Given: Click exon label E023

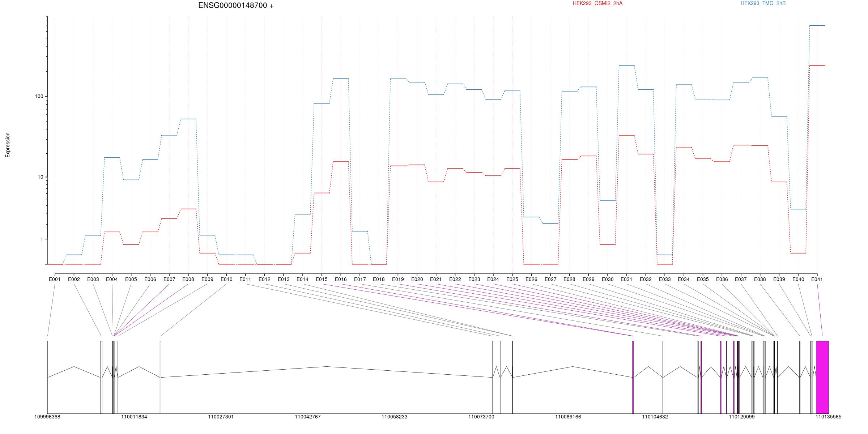Looking at the screenshot, I should point(474,279).
